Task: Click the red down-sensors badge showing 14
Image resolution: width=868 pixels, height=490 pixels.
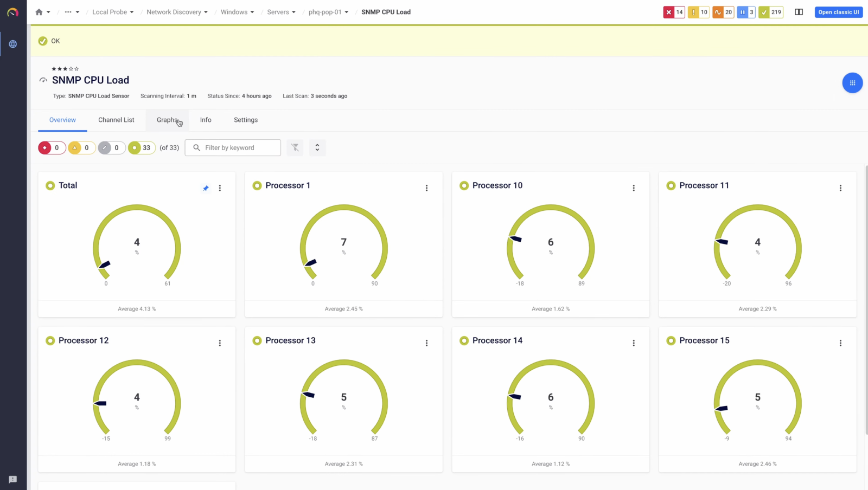Action: coord(674,12)
